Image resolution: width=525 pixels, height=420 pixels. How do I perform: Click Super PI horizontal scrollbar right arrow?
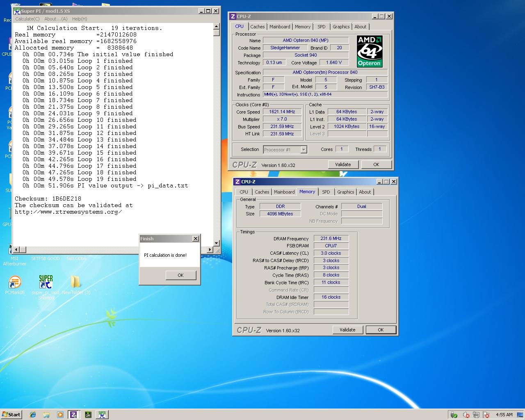[210, 249]
